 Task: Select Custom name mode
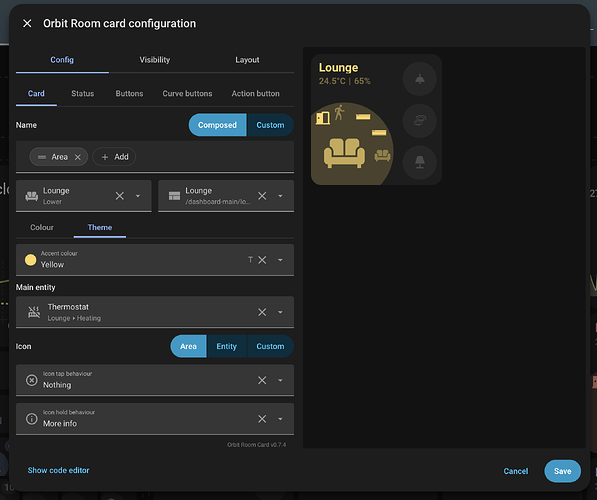pos(270,125)
